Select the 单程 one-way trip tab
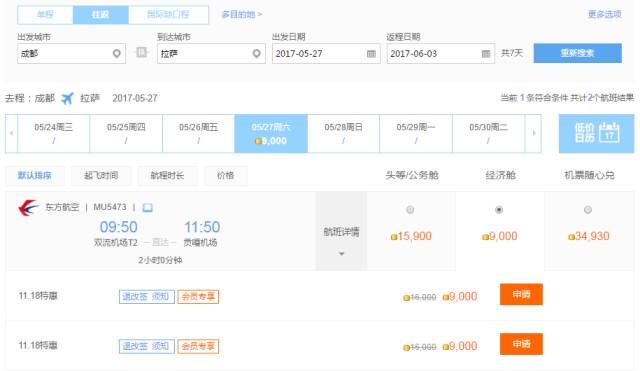 coord(45,15)
